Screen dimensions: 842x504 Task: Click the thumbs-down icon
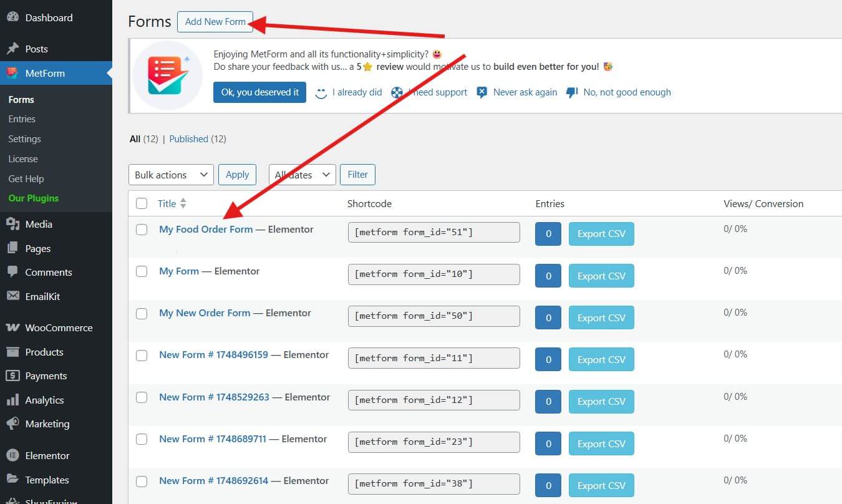(x=571, y=92)
